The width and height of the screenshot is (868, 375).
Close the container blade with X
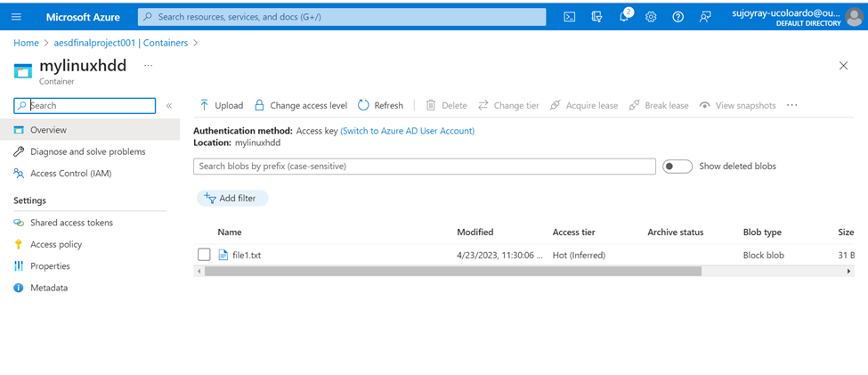[x=843, y=66]
